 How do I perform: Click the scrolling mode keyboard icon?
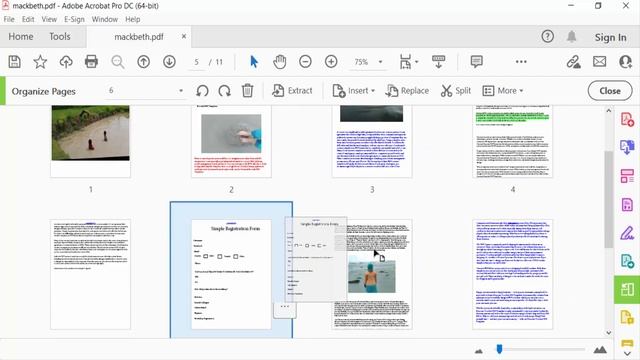click(x=438, y=62)
